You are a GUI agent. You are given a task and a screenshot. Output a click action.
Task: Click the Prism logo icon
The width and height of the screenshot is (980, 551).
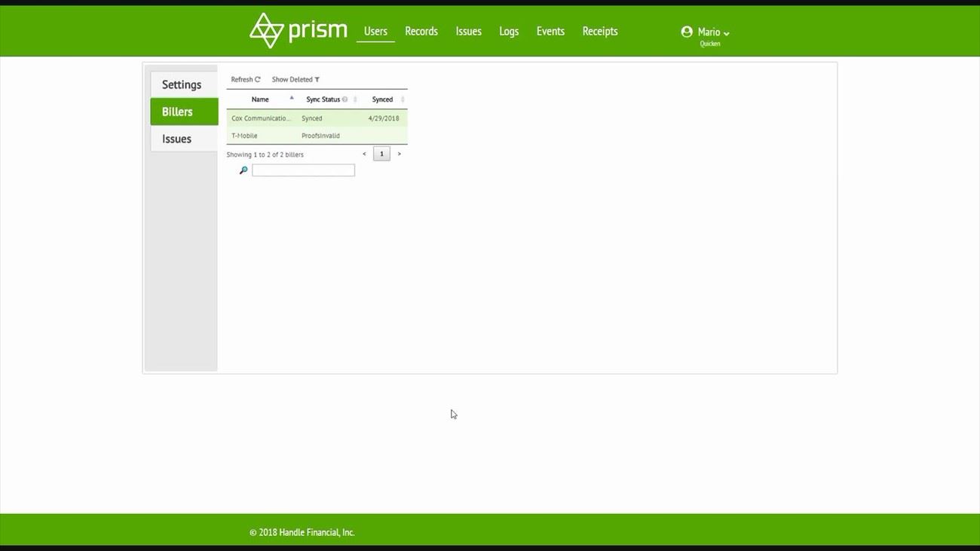265,31
